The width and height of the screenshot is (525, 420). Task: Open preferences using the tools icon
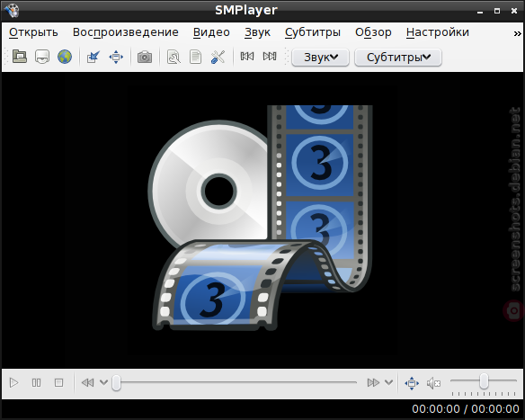(218, 57)
